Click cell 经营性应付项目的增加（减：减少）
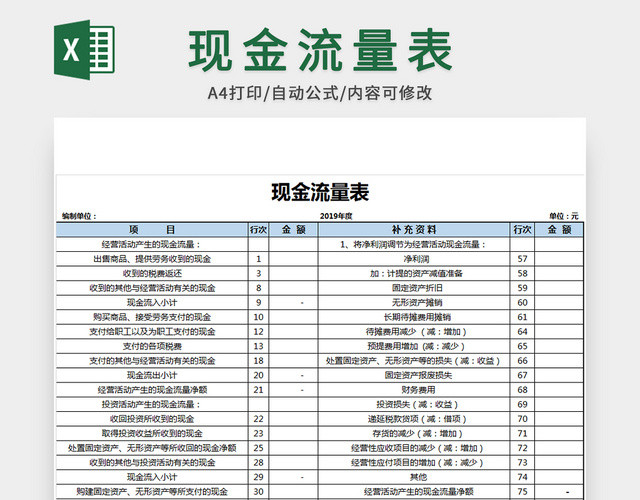Screen dimensions: 640x500 414,462
